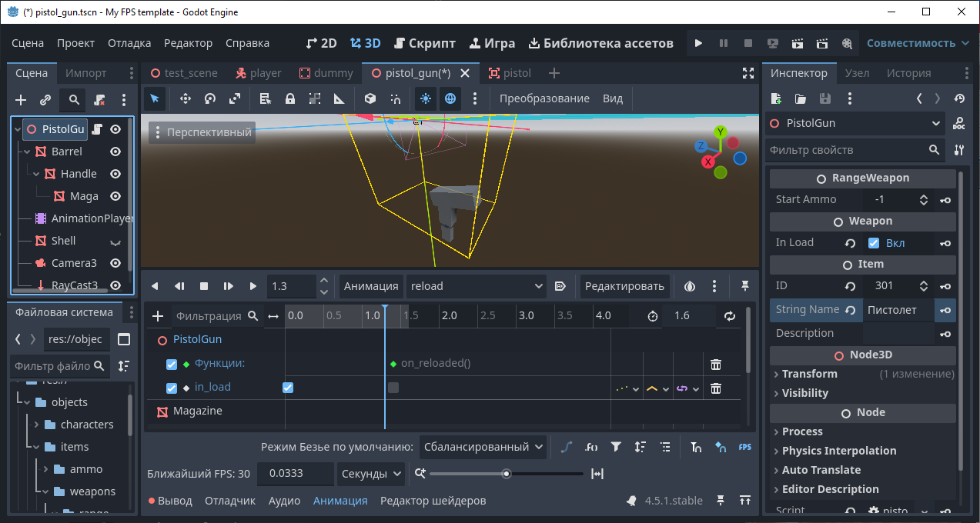Click the timeline zoom slider
The image size is (980, 523).
click(506, 474)
